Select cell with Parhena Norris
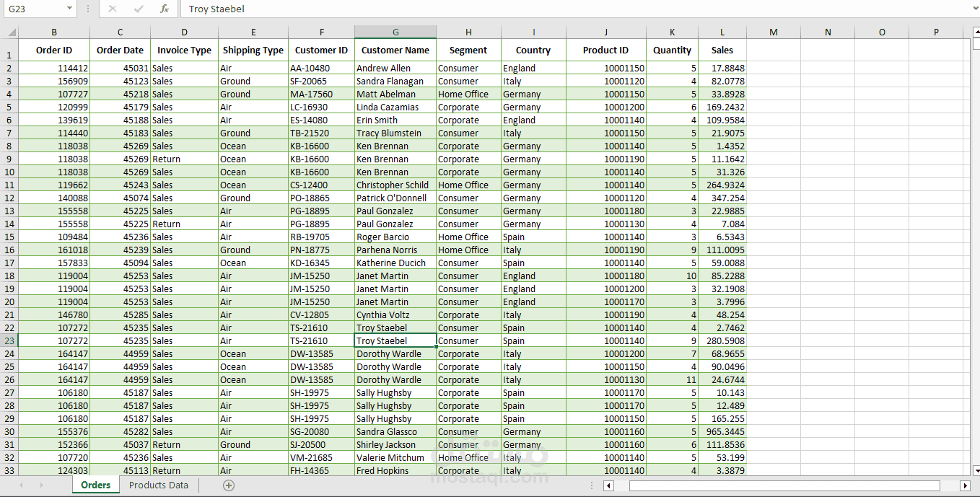This screenshot has height=497, width=980. 395,250
